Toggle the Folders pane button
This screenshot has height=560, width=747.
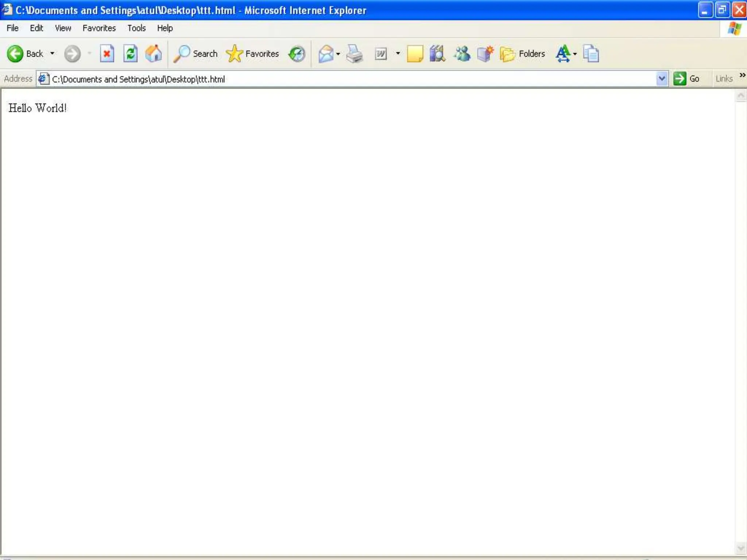tap(522, 54)
